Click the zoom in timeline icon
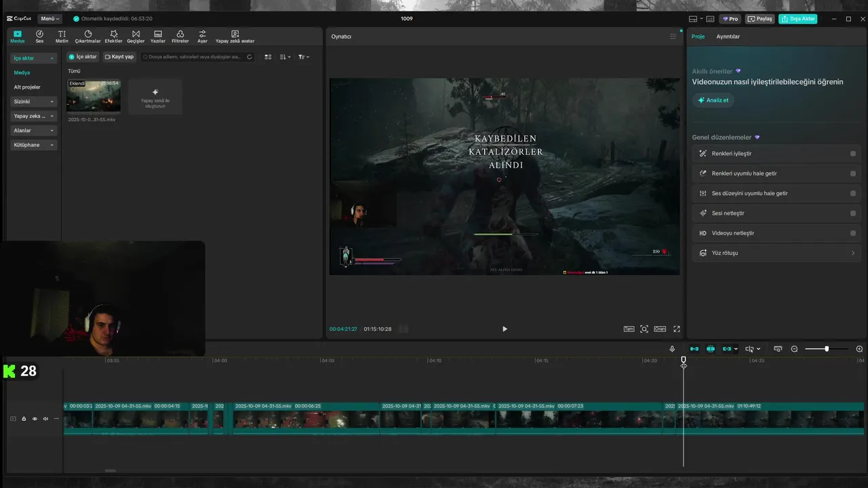Image resolution: width=868 pixels, height=488 pixels. click(x=859, y=349)
